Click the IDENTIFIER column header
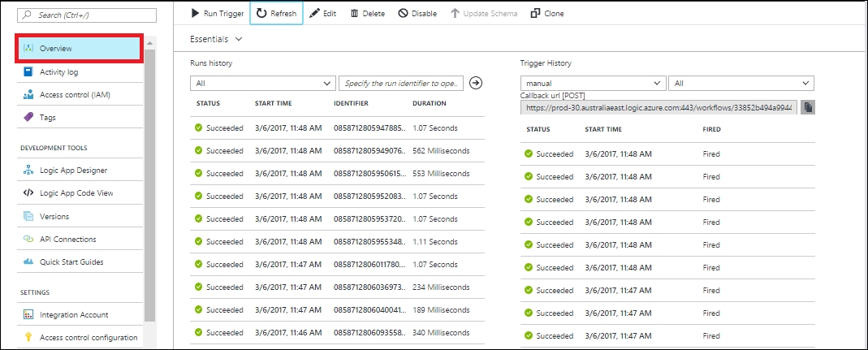This screenshot has height=350, width=868. tap(351, 104)
